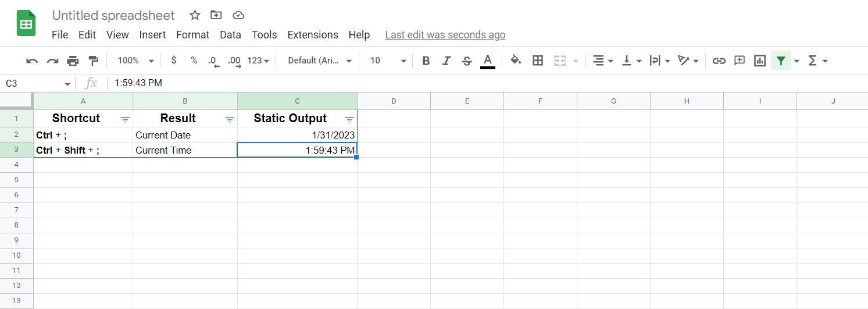Click the name box showing C3

(x=38, y=83)
